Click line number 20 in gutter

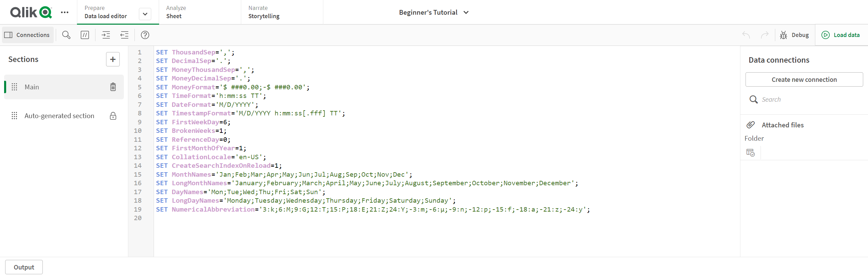(x=138, y=218)
